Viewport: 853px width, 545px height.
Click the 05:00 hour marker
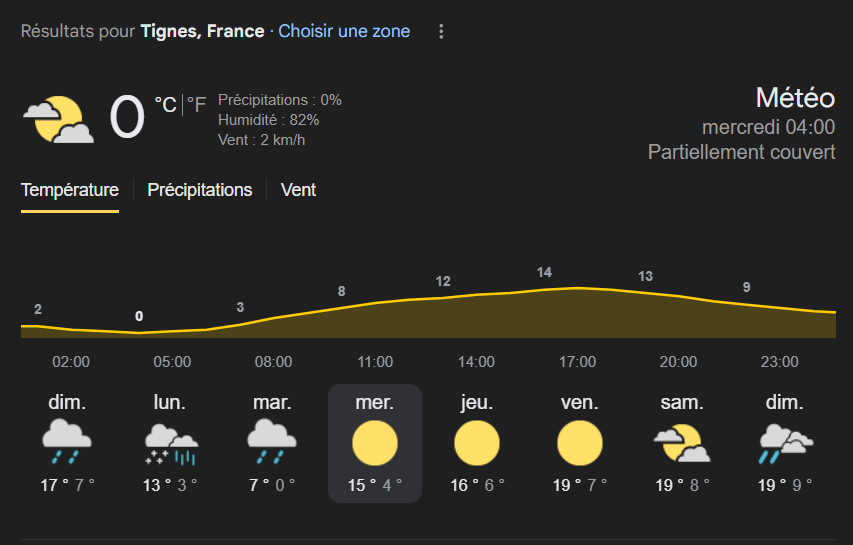pyautogui.click(x=172, y=362)
